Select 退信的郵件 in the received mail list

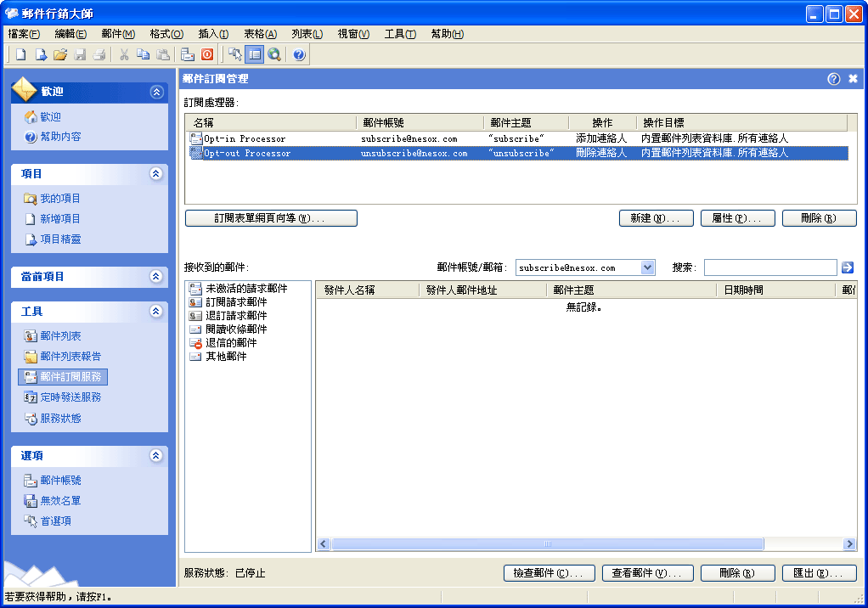(x=230, y=343)
